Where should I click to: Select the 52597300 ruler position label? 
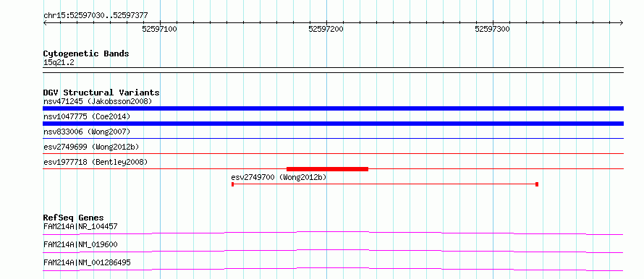click(492, 29)
